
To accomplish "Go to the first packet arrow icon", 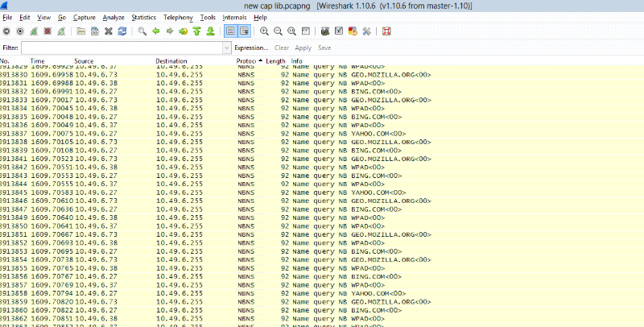I will tap(196, 31).
